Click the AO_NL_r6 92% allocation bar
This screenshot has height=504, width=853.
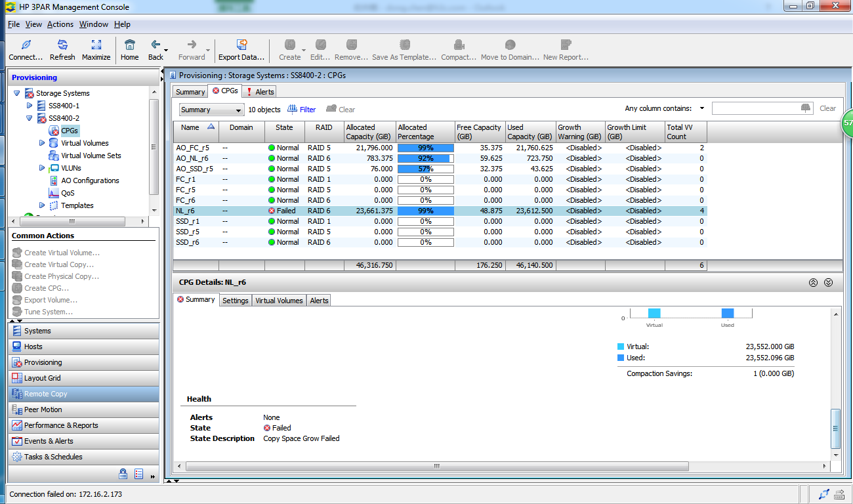425,158
